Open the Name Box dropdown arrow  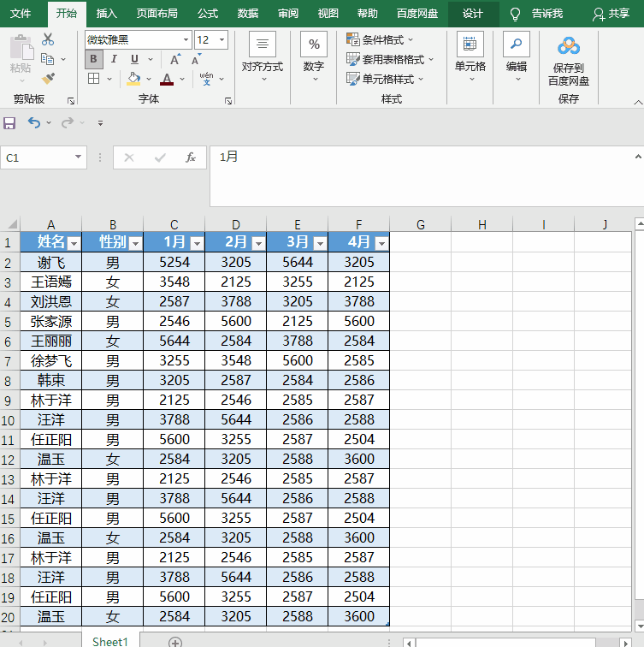tap(78, 157)
